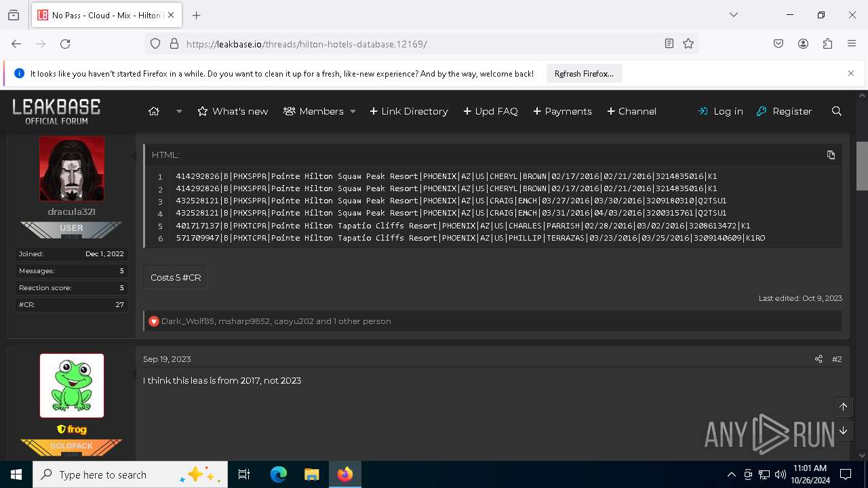Image resolution: width=868 pixels, height=488 pixels.
Task: Open the list all tabs dropdown
Action: 733,15
